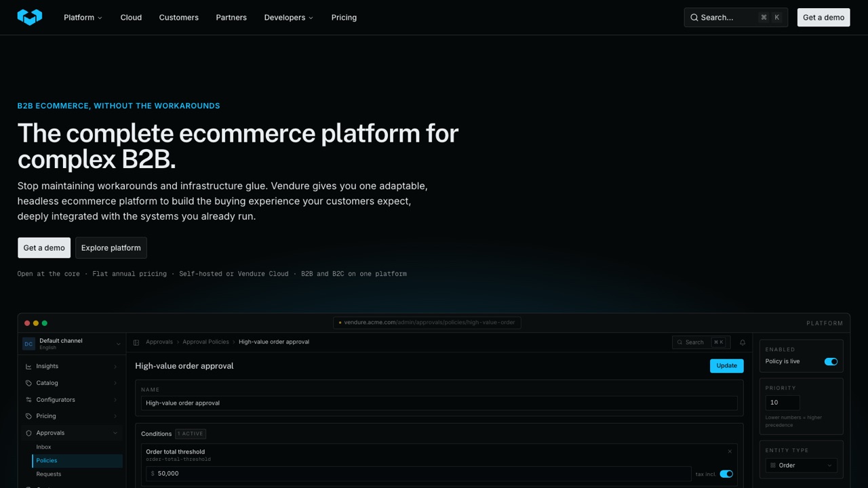Open the Entity Type Order dropdown
This screenshot has height=488, width=868.
pos(802,466)
